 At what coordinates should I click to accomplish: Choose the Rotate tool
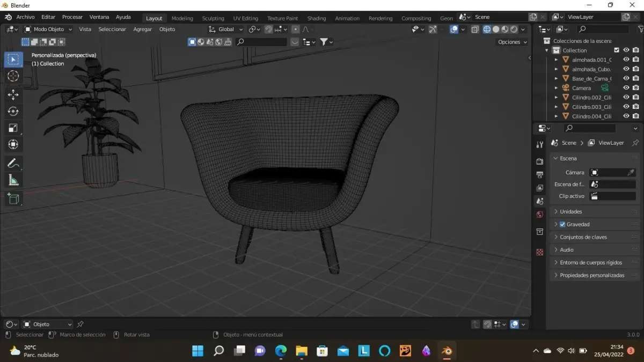(13, 112)
